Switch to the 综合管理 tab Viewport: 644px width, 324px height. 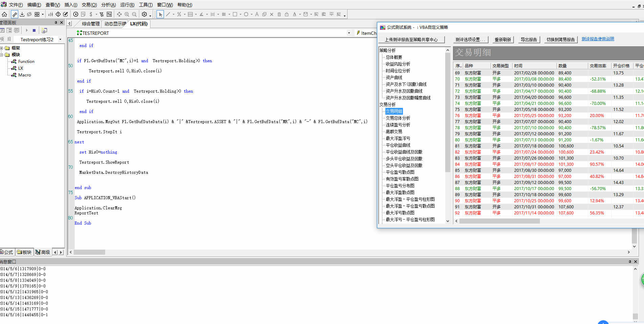point(91,24)
